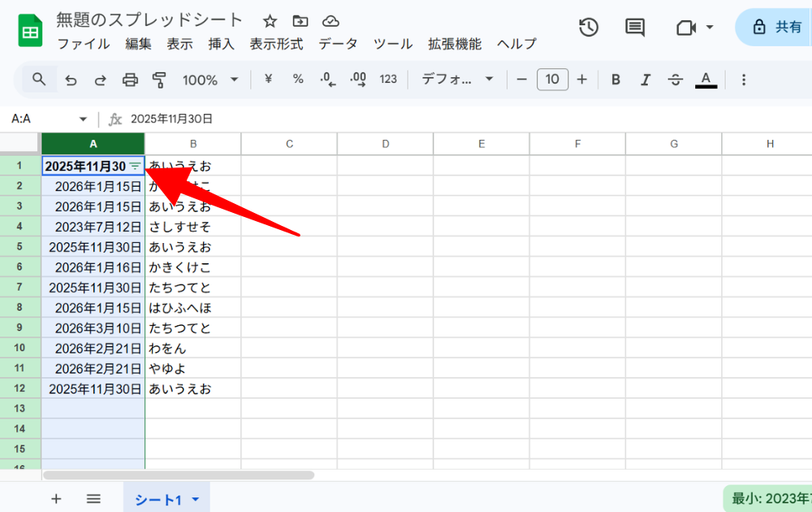Star the spreadsheet document
This screenshot has height=512, width=812.
(270, 21)
